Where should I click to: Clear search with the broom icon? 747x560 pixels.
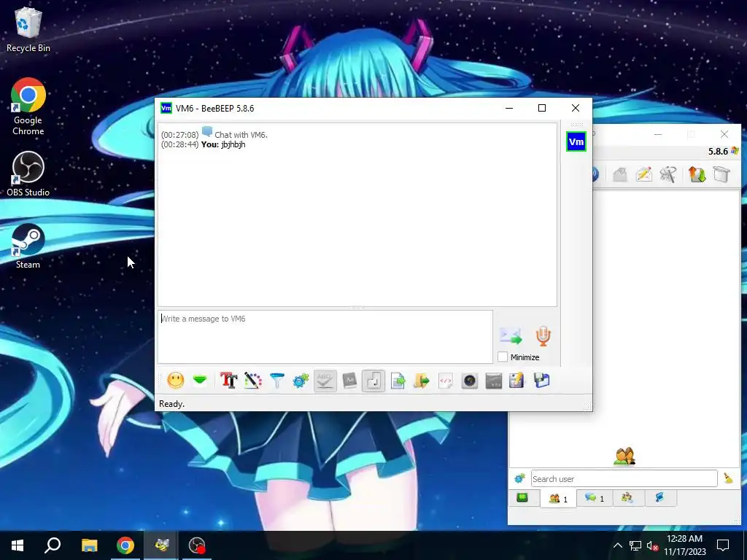[729, 478]
